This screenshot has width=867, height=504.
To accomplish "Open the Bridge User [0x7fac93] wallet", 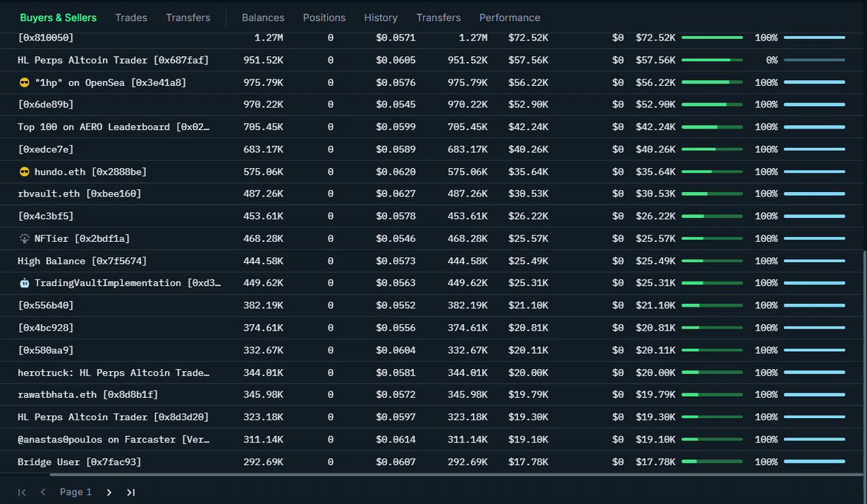I will pos(79,462).
